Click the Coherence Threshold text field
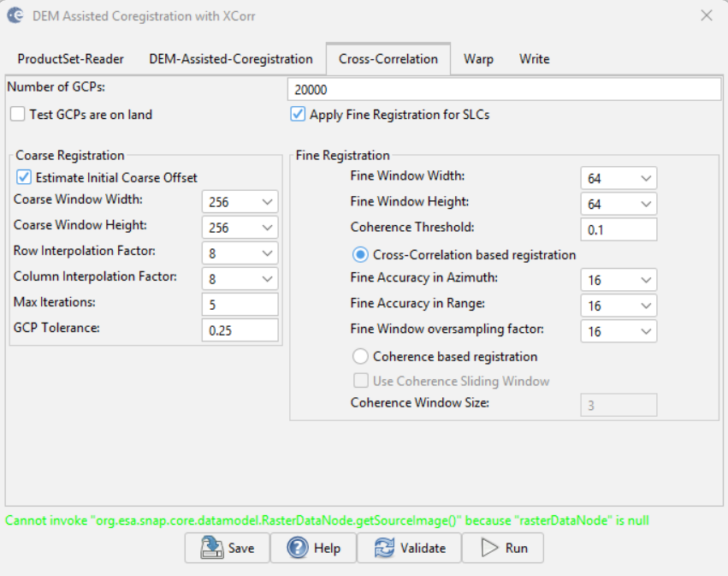This screenshot has width=728, height=576. 619,229
